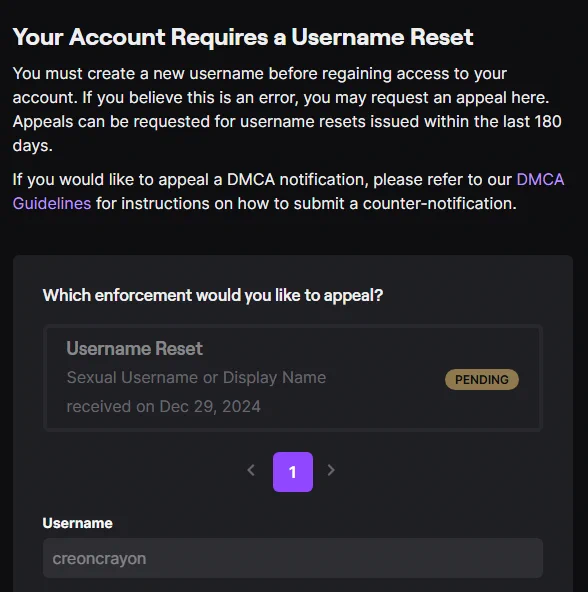
Task: Click the placeholder text creoncrayon
Action: (x=99, y=559)
